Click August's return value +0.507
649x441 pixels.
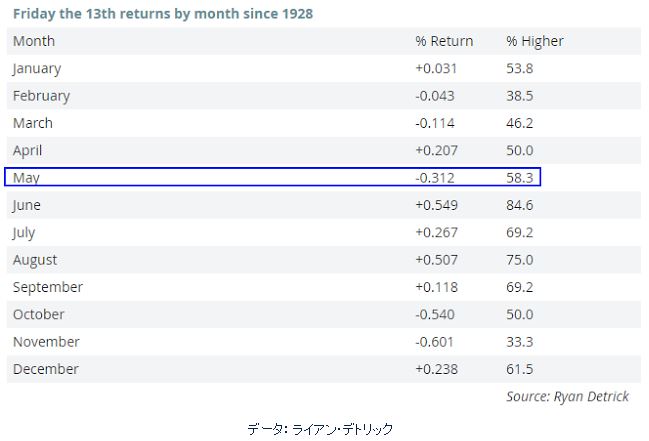(437, 260)
